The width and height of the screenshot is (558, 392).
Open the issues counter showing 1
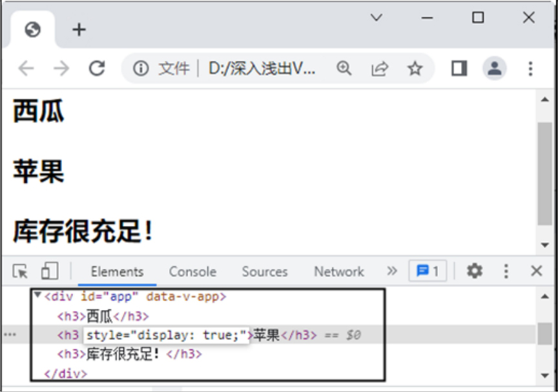(428, 271)
